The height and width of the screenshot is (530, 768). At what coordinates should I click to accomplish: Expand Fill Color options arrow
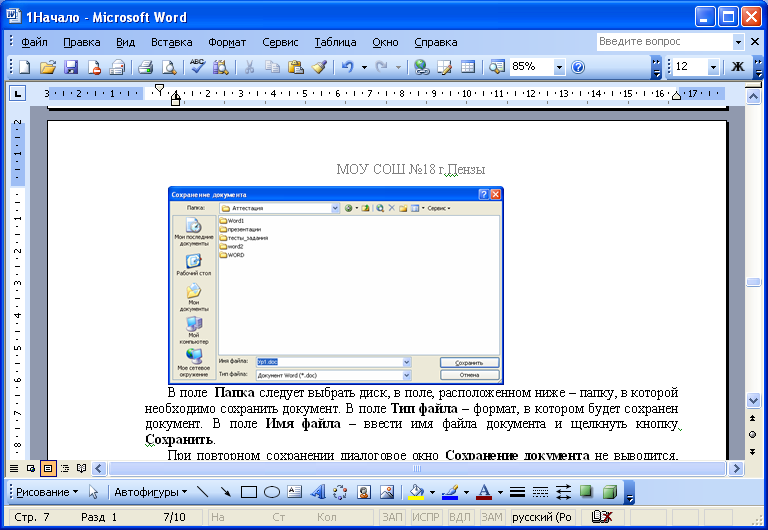pos(432,492)
